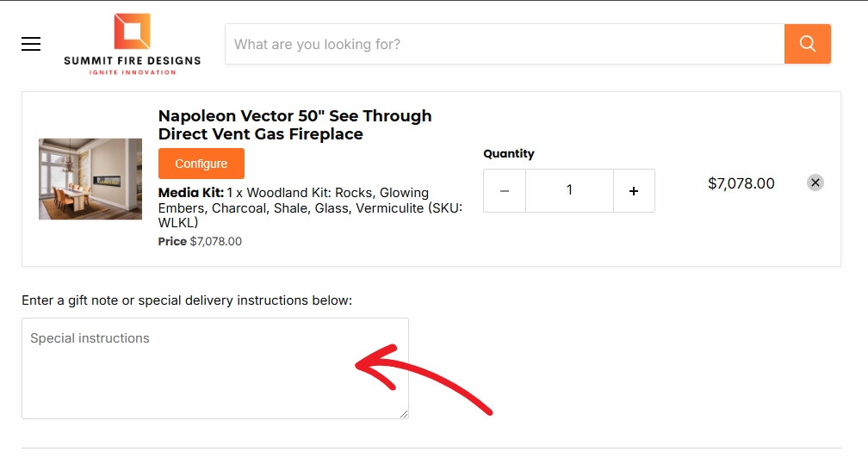Click into the Special instructions text area
868x464 pixels.
click(215, 368)
